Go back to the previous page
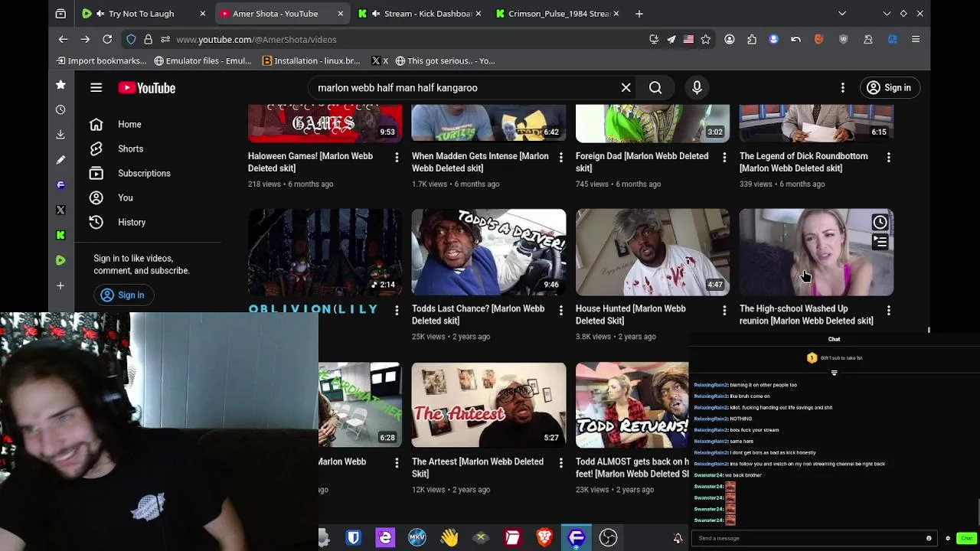The width and height of the screenshot is (980, 551). coord(63,39)
